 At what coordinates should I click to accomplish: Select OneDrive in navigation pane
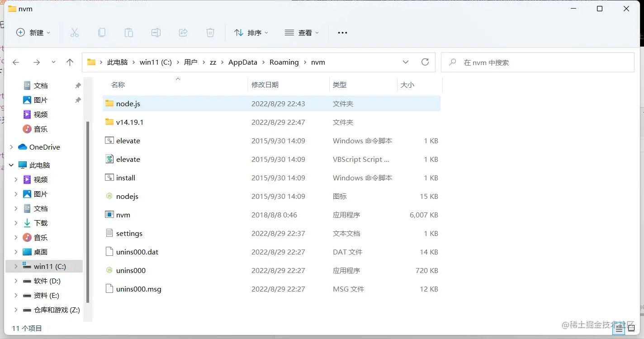tap(45, 147)
